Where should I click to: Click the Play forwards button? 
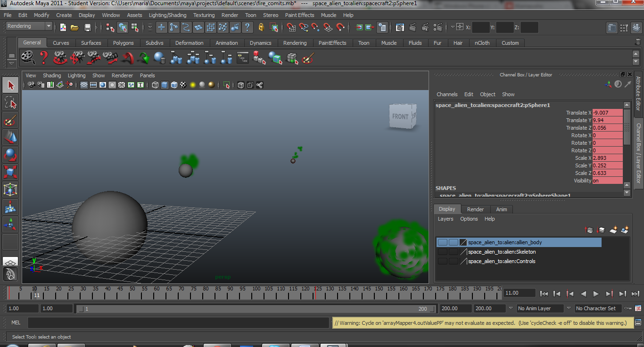coord(596,294)
